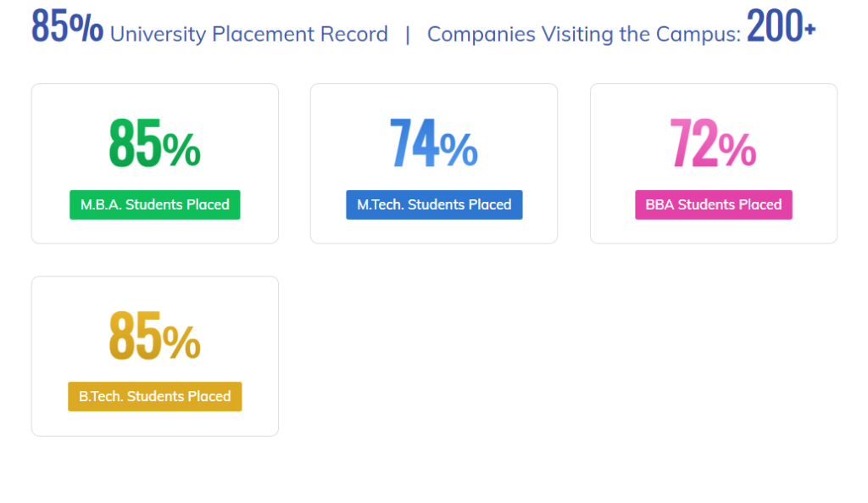The width and height of the screenshot is (868, 503).
Task: Click the plus sign after 200
Action: [810, 28]
